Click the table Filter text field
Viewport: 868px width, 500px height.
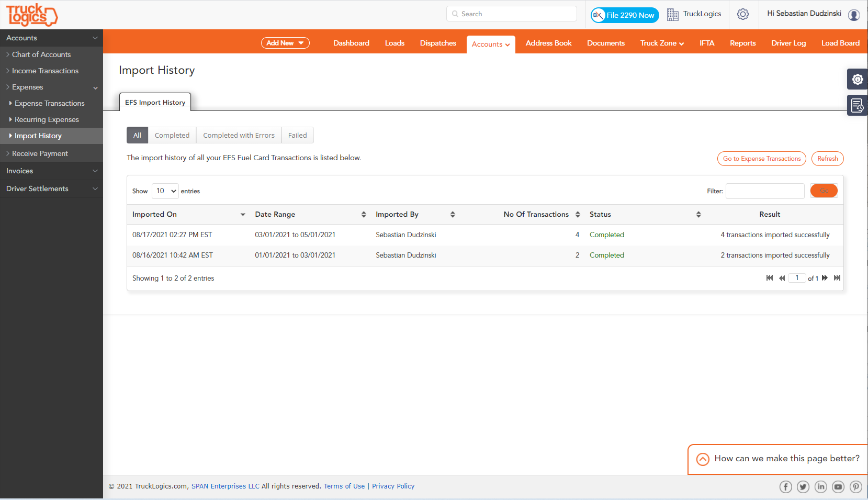[x=765, y=191]
